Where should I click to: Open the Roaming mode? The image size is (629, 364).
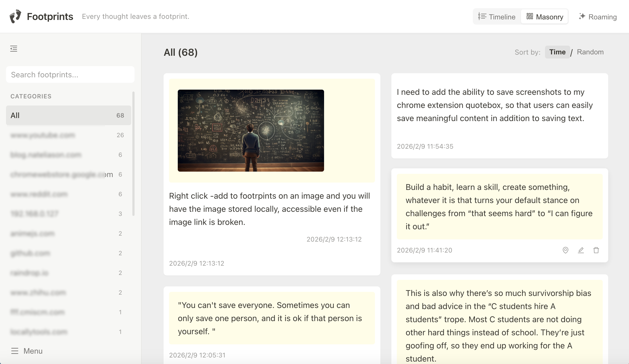point(598,17)
